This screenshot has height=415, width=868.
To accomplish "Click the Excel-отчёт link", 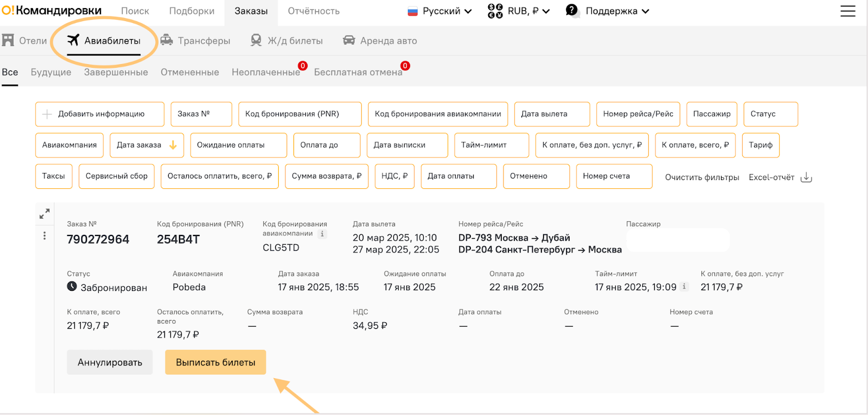I will point(771,177).
